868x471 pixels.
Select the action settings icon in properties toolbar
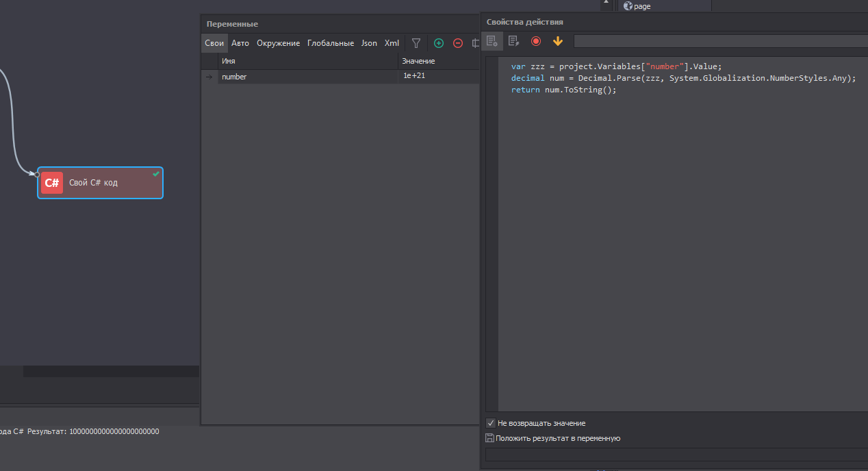[x=492, y=41]
